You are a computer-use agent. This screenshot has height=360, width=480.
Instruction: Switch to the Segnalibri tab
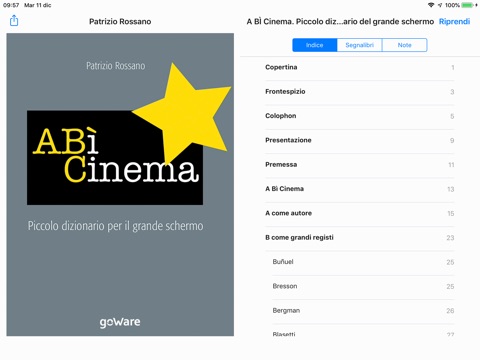(x=359, y=45)
